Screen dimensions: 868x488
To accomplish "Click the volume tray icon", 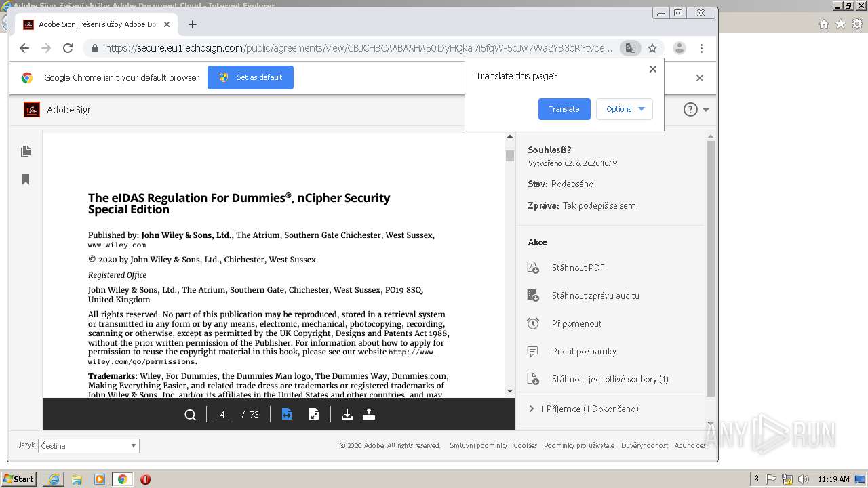I will (x=804, y=479).
